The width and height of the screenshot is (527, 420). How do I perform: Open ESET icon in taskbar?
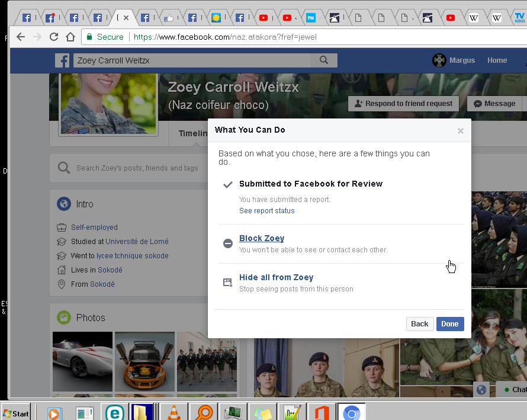(x=115, y=413)
